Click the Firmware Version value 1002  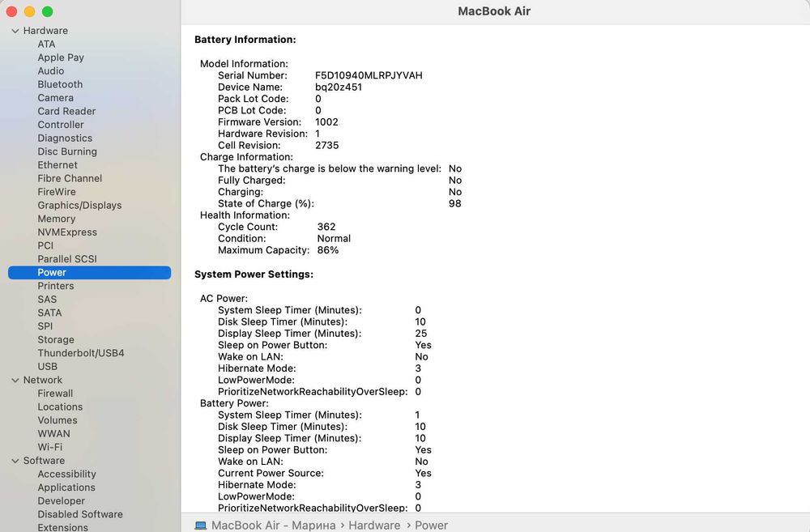(x=326, y=122)
